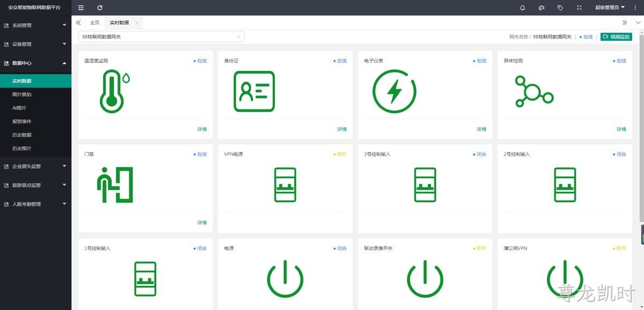Toggle fullscreen with the expand icon
644x310 pixels.
pyautogui.click(x=579, y=8)
